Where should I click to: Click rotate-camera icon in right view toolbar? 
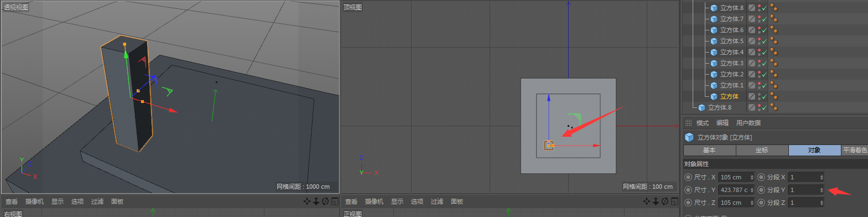[325, 201]
